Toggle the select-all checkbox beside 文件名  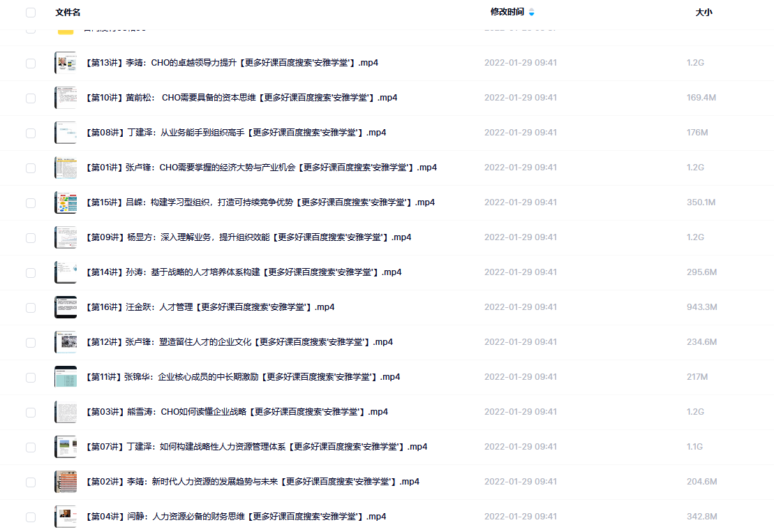[x=31, y=13]
